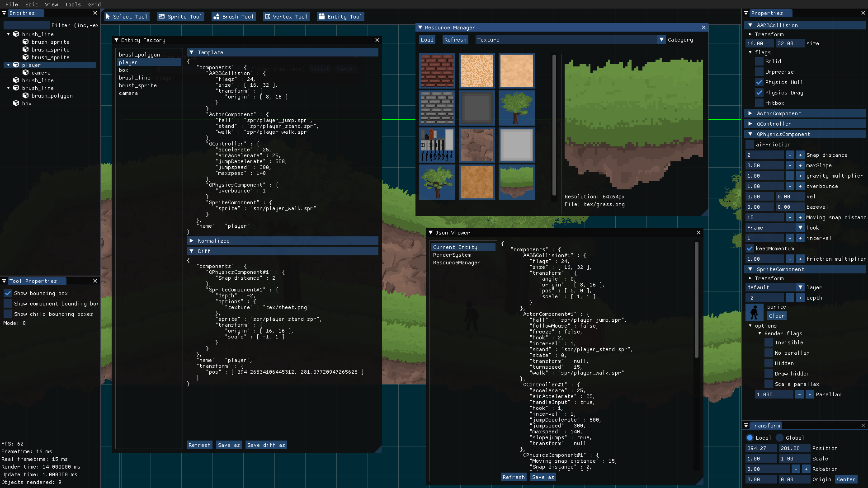Select the camera entity cube icon
Screen dimensions: 868x488
(26, 73)
